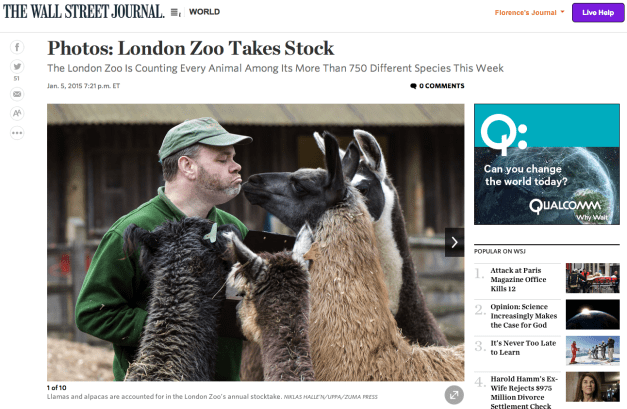
Task: Change text size with AA icon
Action: tap(17, 113)
